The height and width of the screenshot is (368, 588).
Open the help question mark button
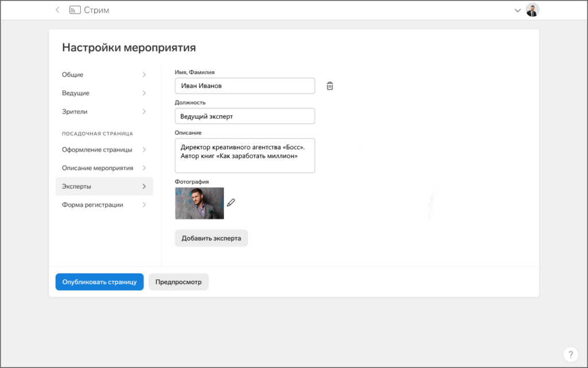pos(571,355)
